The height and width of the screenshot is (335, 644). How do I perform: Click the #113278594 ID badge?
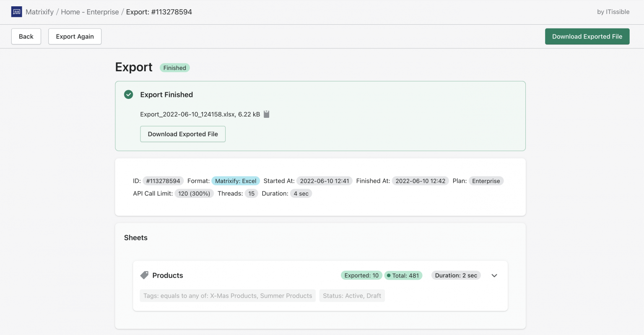(163, 181)
